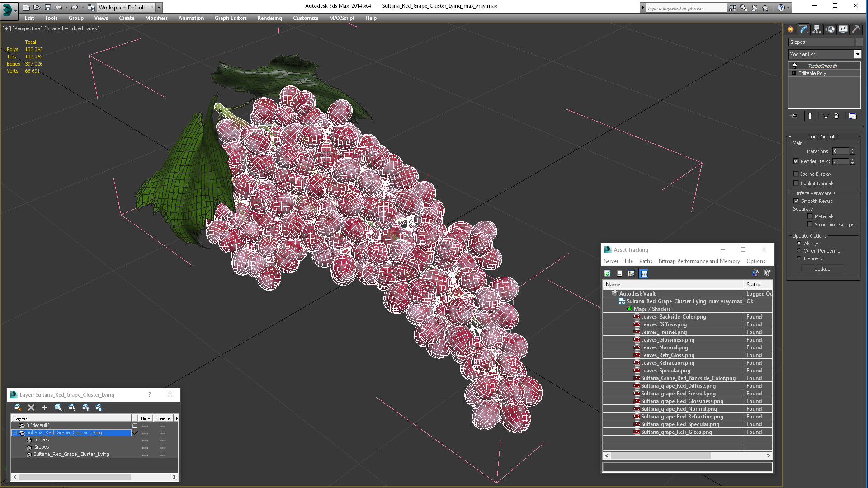868x488 pixels.
Task: Switch to the Create panel star icon
Action: click(790, 29)
